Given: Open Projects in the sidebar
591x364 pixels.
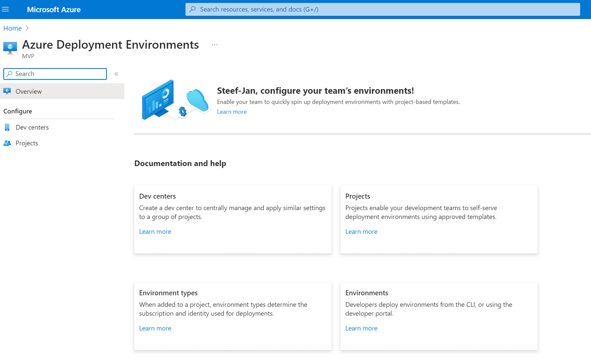Looking at the screenshot, I should 27,143.
